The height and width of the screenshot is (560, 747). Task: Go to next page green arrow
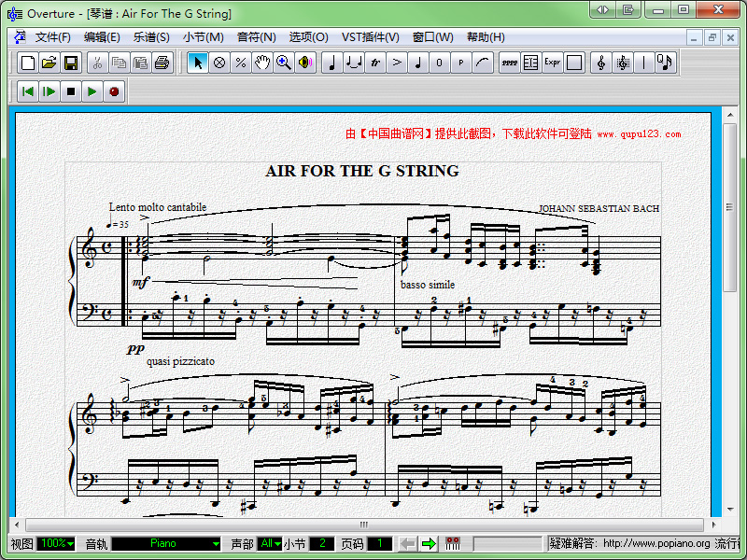click(x=429, y=543)
